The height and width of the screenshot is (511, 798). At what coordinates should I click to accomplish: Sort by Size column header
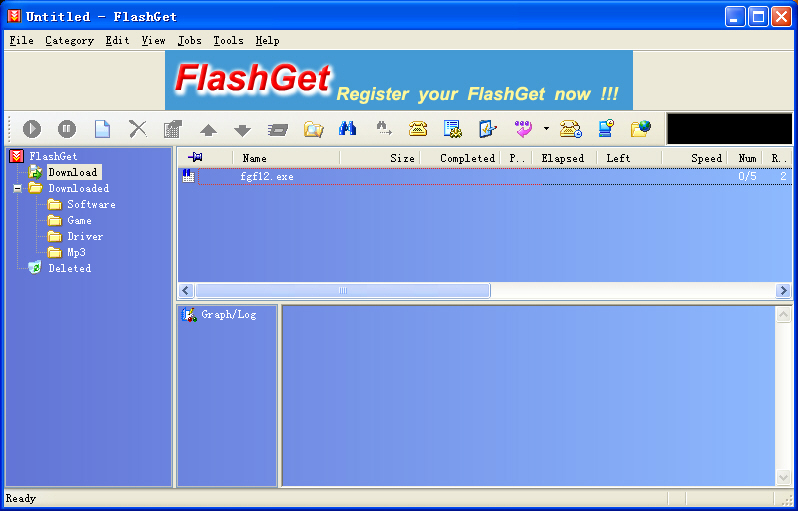(x=380, y=158)
